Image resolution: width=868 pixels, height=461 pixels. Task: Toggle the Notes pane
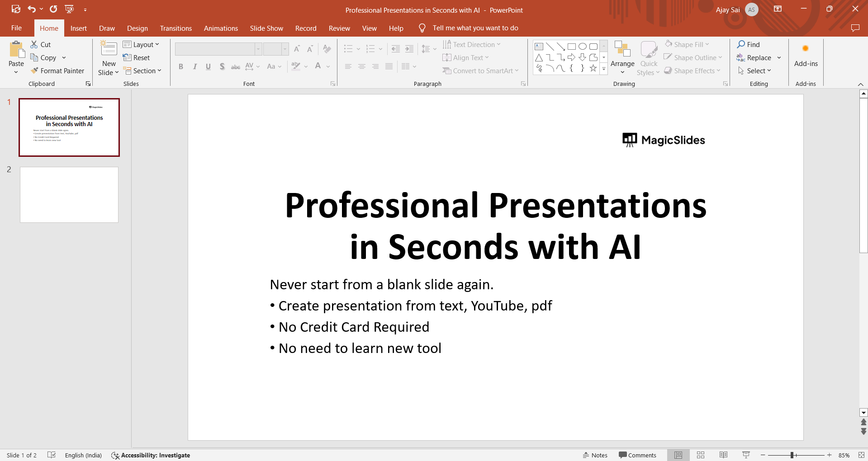595,455
